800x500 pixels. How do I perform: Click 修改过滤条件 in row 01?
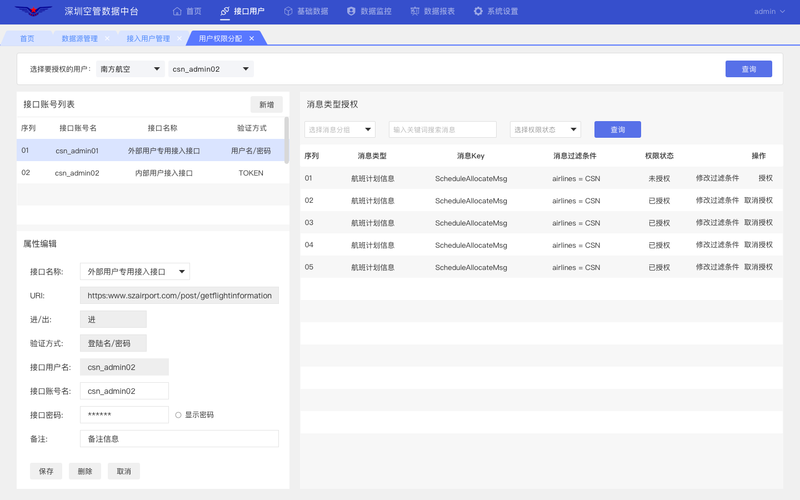coord(717,178)
